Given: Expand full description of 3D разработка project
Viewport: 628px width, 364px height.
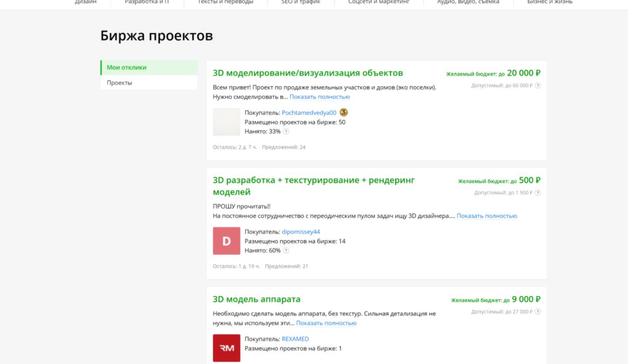Looking at the screenshot, I should click(x=487, y=216).
